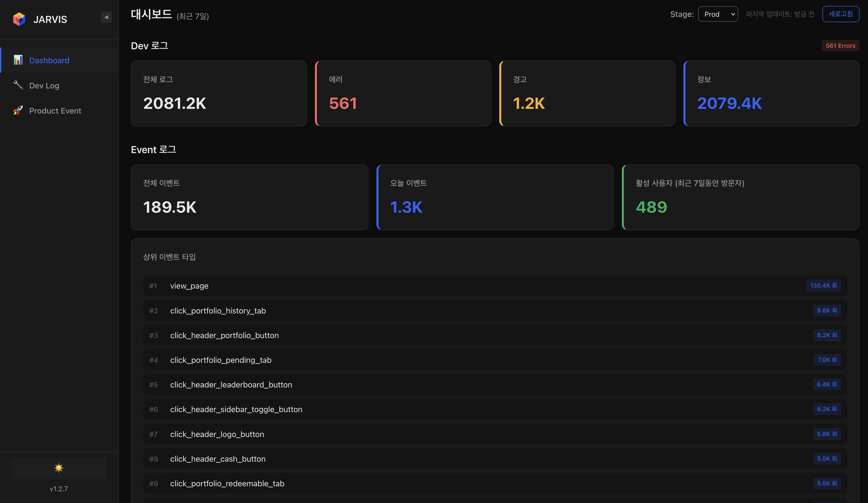The height and width of the screenshot is (503, 868).
Task: Click the v1.2.7 version label
Action: [x=59, y=489]
